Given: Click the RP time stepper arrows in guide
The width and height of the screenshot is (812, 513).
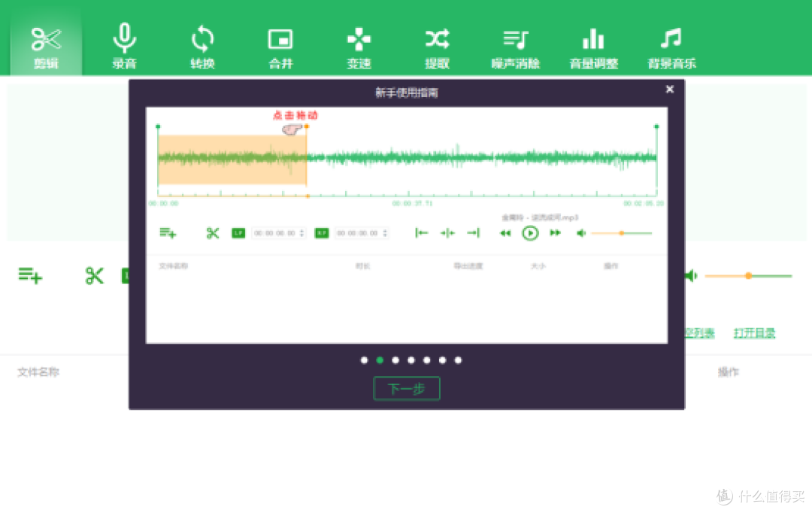Looking at the screenshot, I should [385, 233].
